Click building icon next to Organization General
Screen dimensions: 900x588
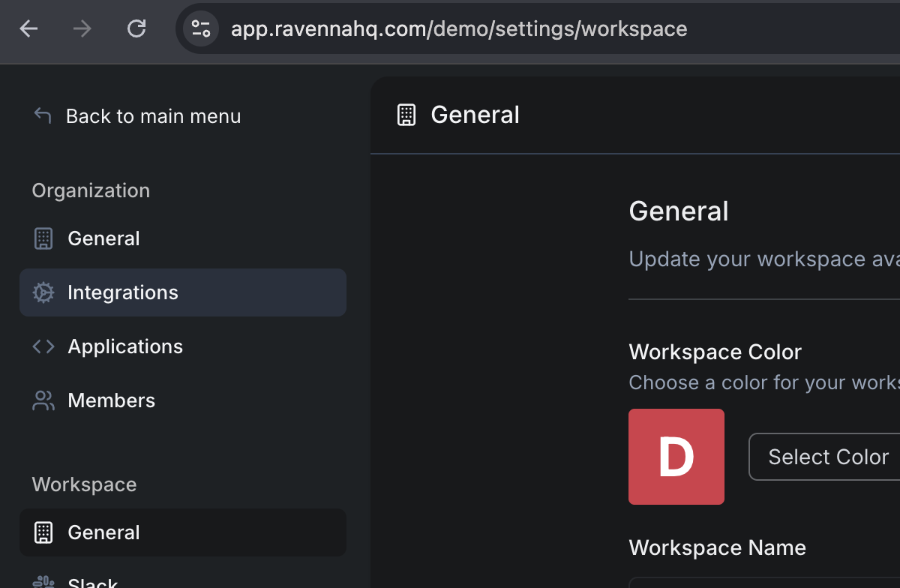(43, 238)
